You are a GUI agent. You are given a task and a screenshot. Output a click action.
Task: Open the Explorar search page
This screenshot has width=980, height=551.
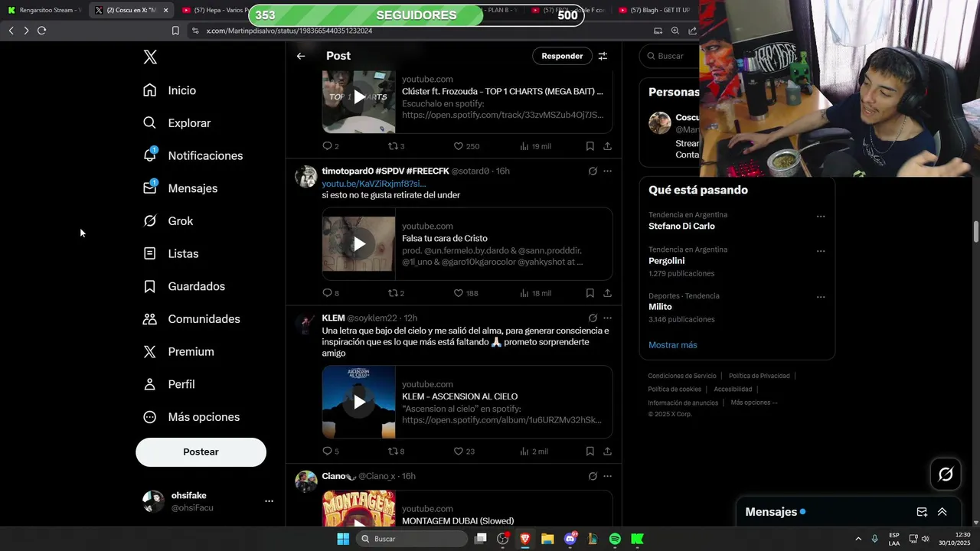point(176,123)
